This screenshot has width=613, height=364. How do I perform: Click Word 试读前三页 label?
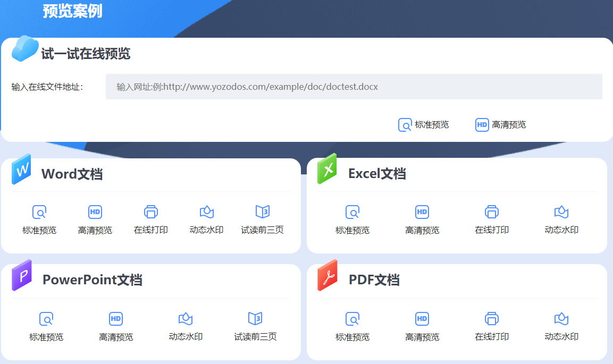click(262, 230)
